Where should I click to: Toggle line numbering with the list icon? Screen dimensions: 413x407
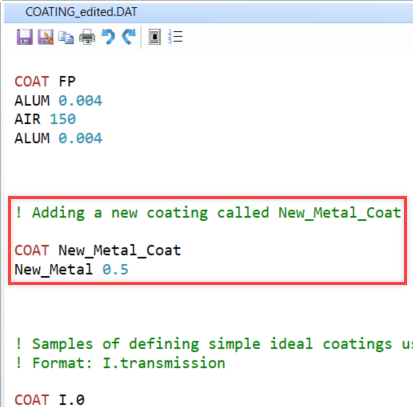point(175,37)
